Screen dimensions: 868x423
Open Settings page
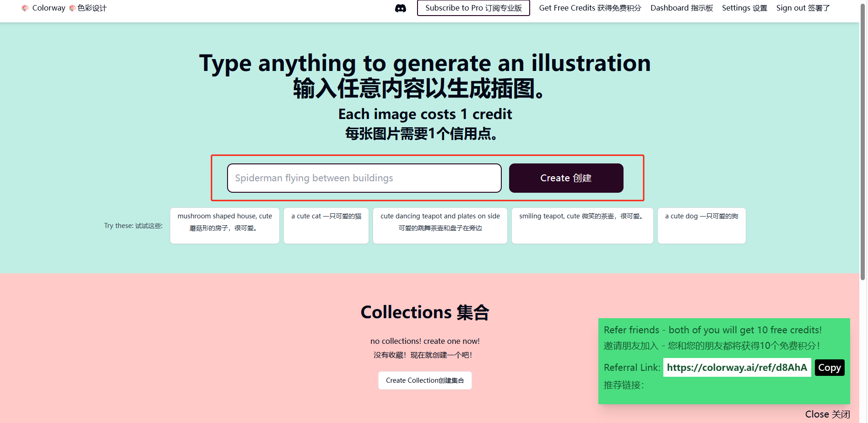(744, 8)
